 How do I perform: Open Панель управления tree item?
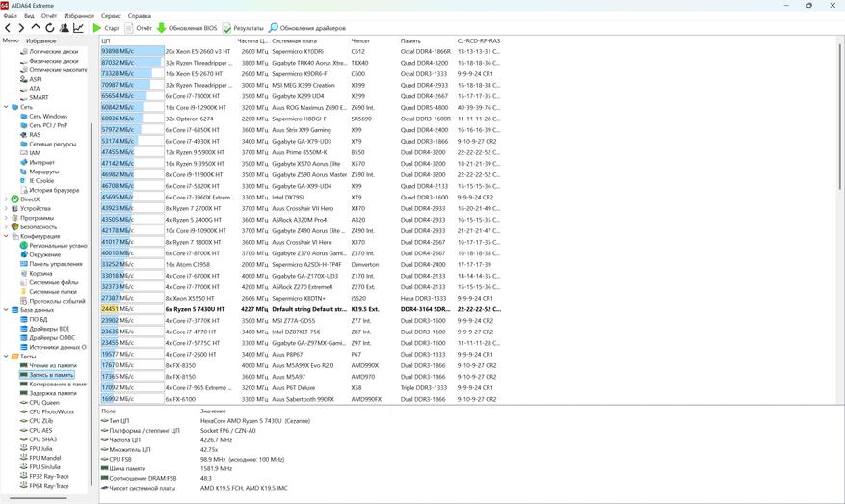[51, 264]
